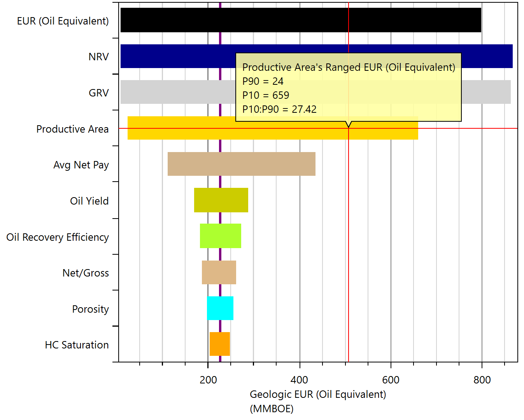Click the 400 tick label on x-axis

[x=299, y=380]
